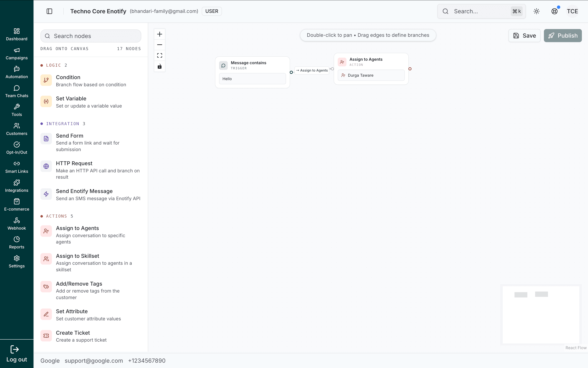Screen dimensions: 588x368
Task: Open the help/support lifebuoy icon
Action: point(555,11)
